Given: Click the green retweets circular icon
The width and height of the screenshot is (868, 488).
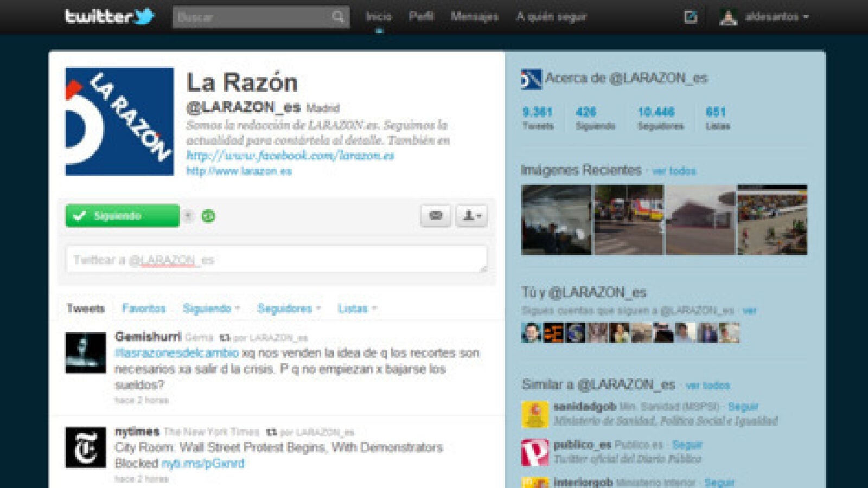Looking at the screenshot, I should pyautogui.click(x=208, y=216).
